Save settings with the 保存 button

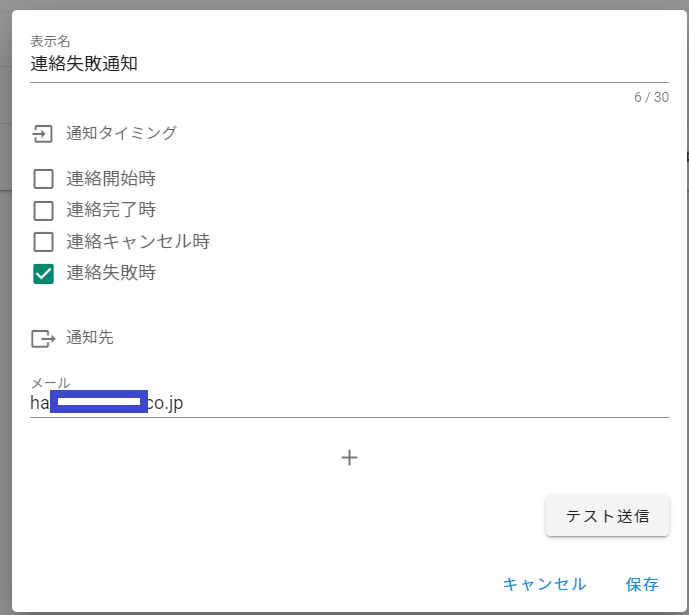(x=642, y=584)
